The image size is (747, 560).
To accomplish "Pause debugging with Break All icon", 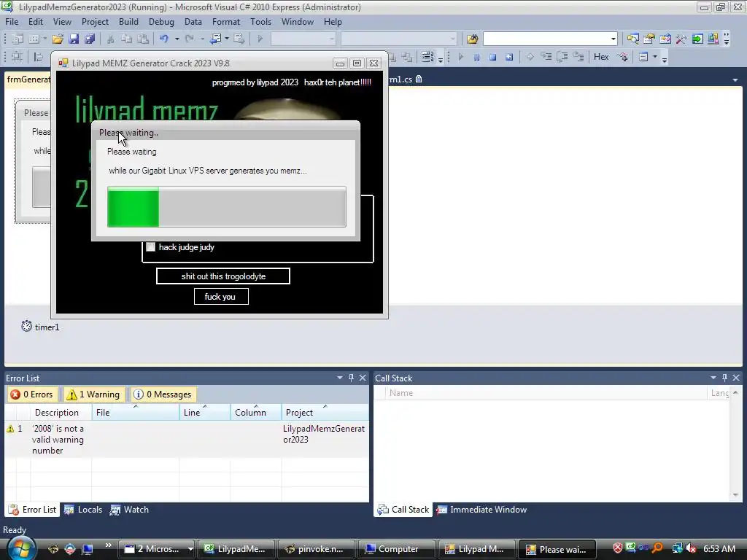I will 476,57.
